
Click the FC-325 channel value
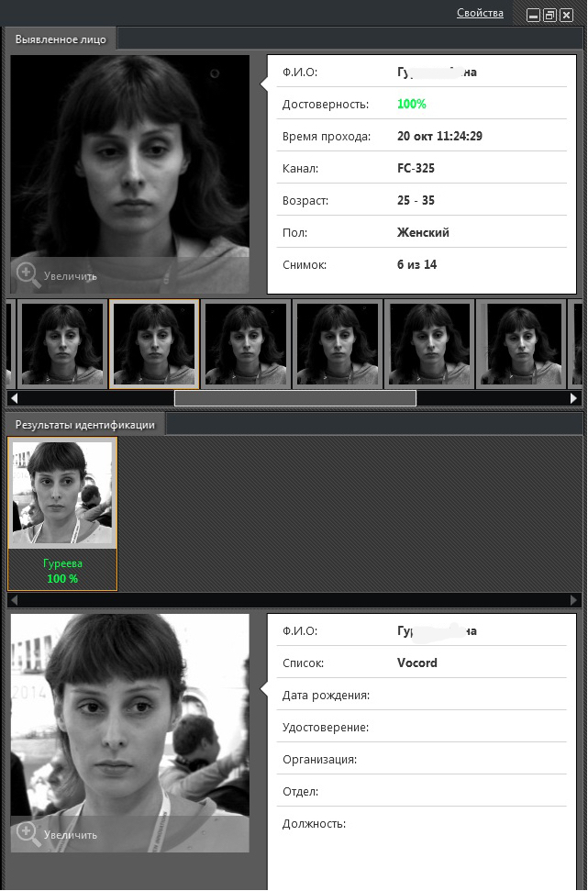tap(416, 168)
